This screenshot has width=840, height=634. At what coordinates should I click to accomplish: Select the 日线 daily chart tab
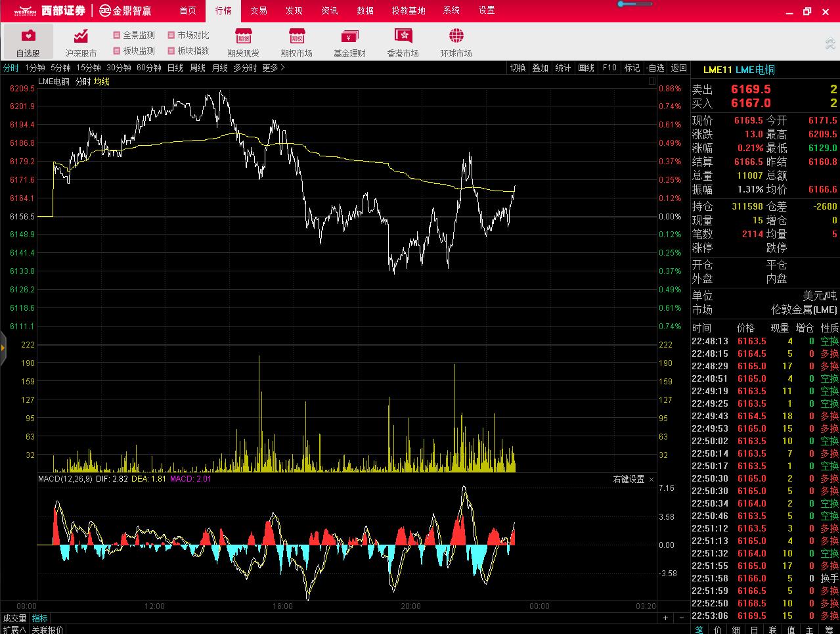(x=175, y=68)
